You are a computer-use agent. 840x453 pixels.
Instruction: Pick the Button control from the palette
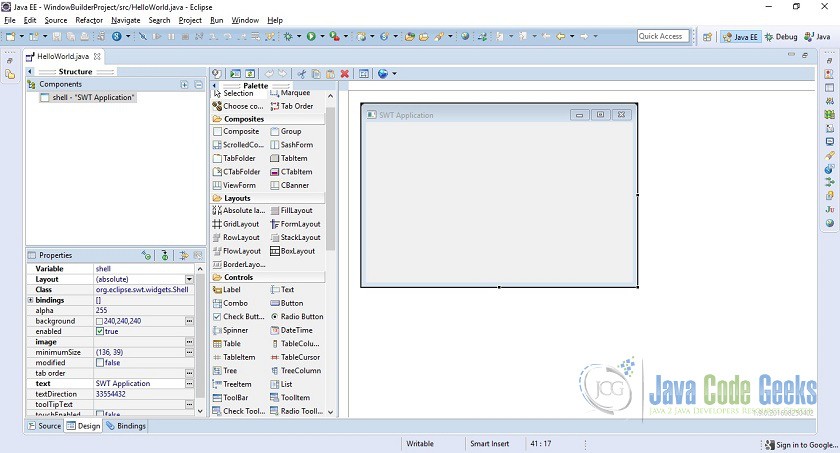(287, 303)
